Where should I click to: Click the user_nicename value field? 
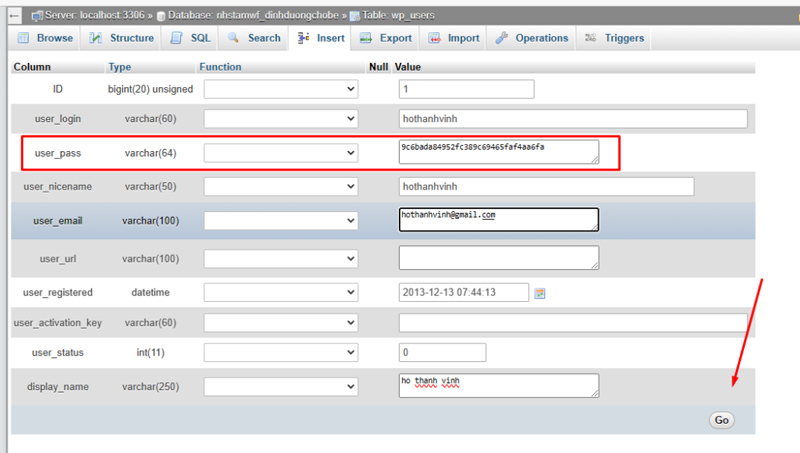click(x=546, y=187)
